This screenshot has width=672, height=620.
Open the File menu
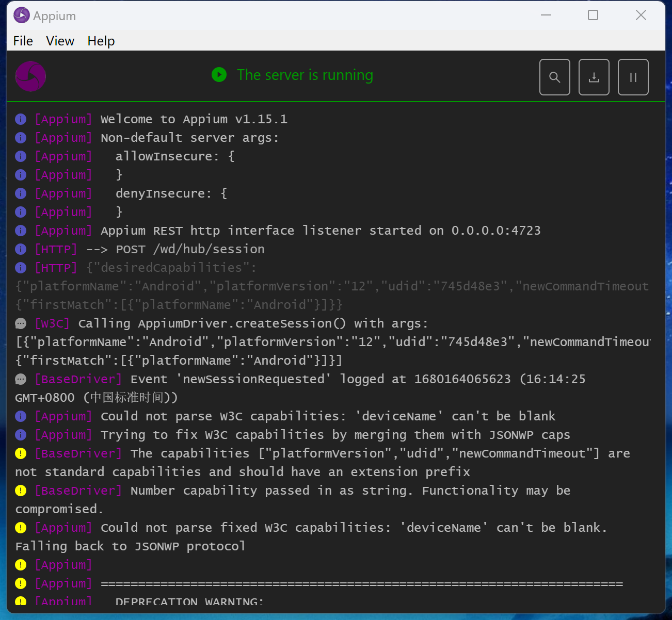click(23, 41)
